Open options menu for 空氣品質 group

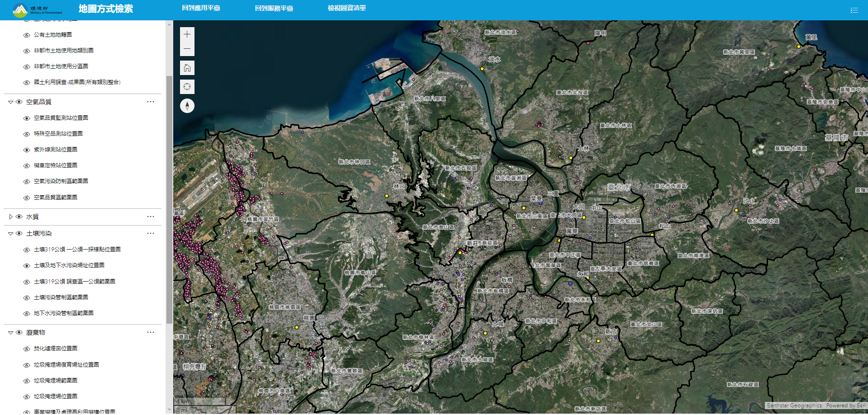click(151, 102)
